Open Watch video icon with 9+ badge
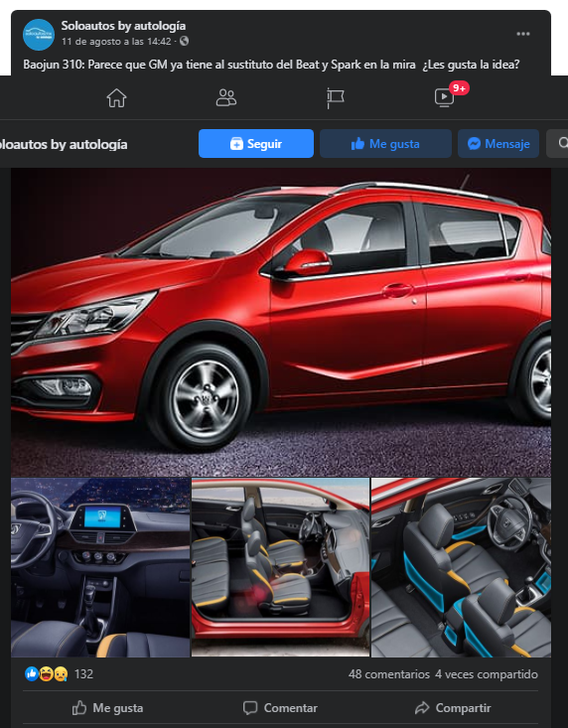Image resolution: width=568 pixels, height=728 pixels. coord(445,97)
